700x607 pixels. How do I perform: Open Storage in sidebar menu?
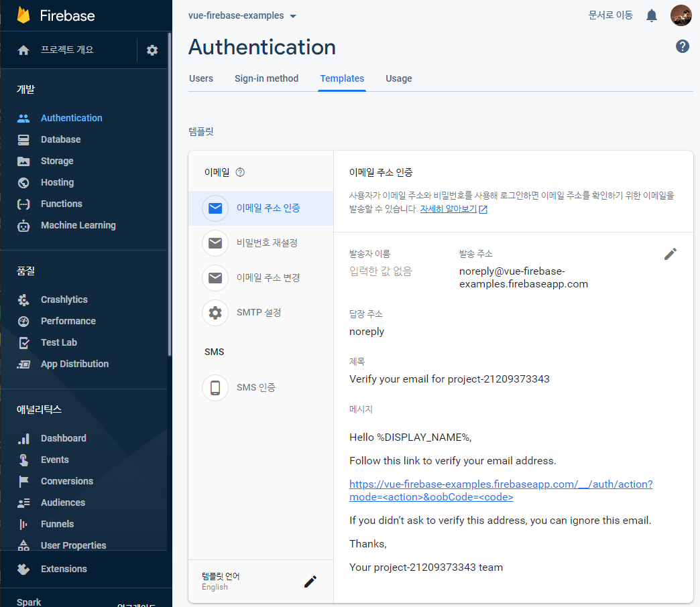click(57, 161)
